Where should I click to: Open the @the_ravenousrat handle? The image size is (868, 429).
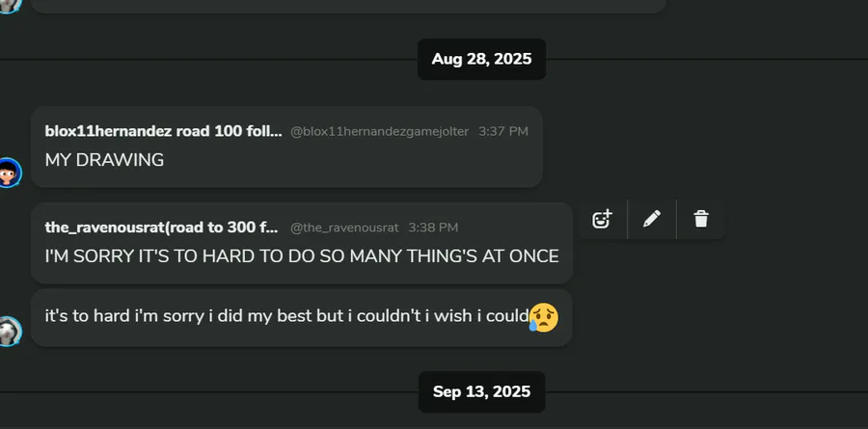pyautogui.click(x=344, y=228)
